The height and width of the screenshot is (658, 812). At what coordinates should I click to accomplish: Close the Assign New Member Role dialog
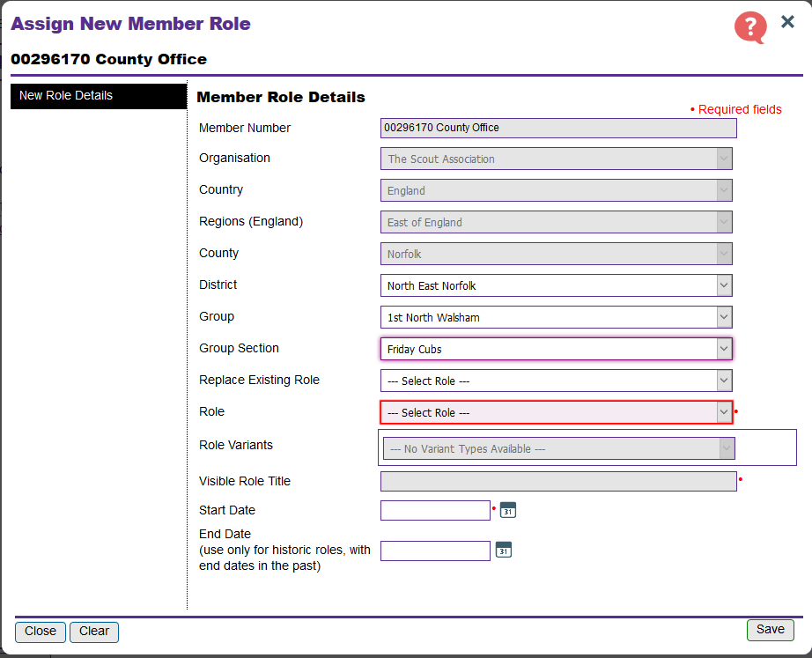tap(787, 22)
